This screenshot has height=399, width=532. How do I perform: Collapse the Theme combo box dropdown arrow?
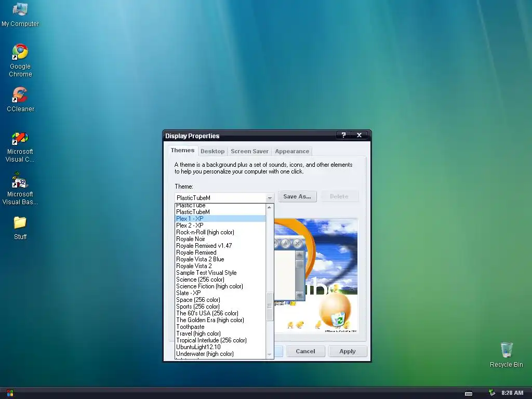pyautogui.click(x=270, y=197)
